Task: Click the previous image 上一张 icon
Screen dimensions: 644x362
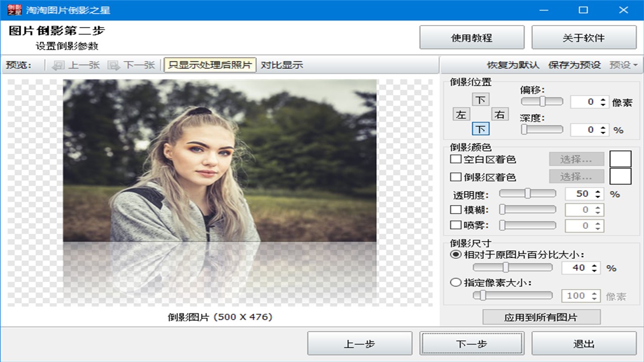Action: click(59, 65)
